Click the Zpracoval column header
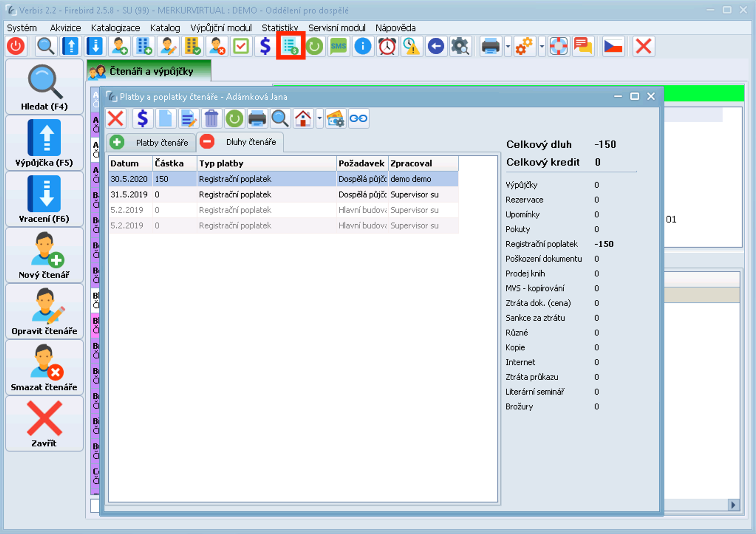This screenshot has width=756, height=534. coord(423,163)
